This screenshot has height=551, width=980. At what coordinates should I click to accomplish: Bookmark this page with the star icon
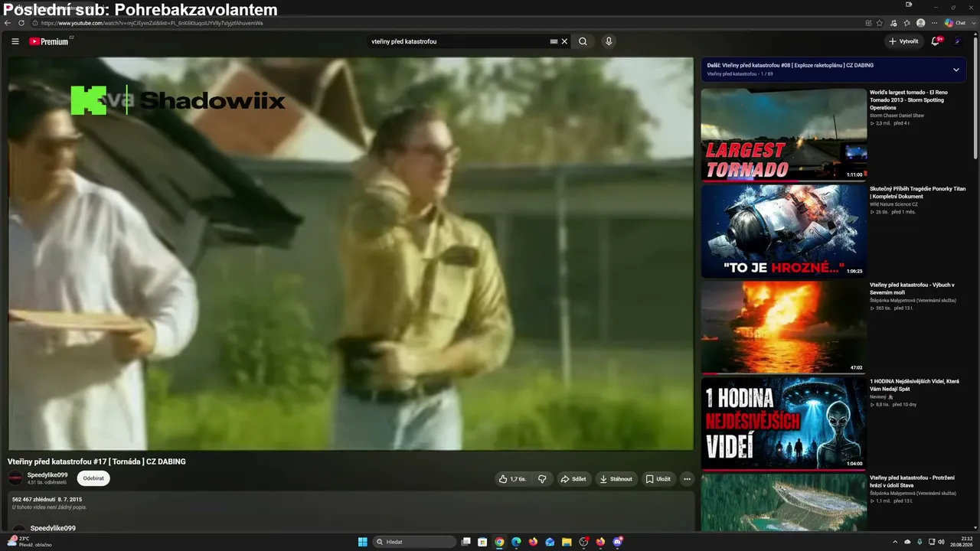(880, 23)
